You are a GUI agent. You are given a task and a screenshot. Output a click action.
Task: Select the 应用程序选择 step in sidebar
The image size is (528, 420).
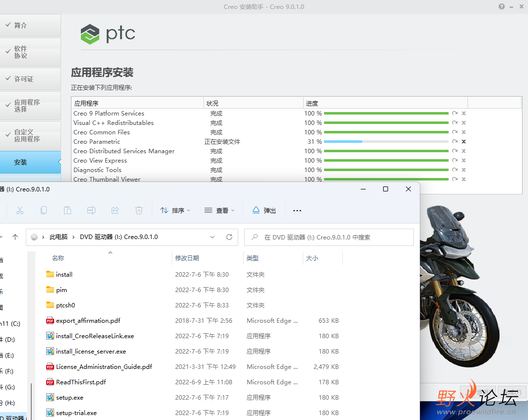pyautogui.click(x=30, y=106)
